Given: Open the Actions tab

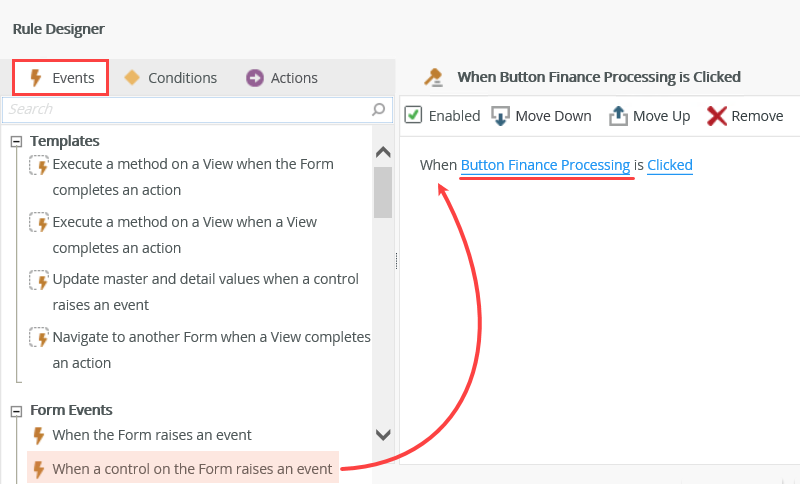Looking at the screenshot, I should (x=293, y=78).
